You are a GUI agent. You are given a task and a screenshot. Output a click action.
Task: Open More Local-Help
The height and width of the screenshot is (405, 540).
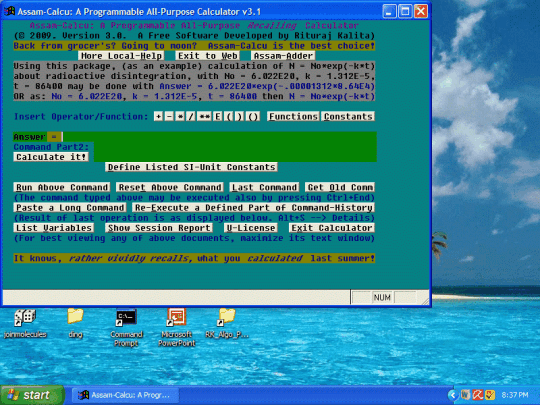click(121, 56)
